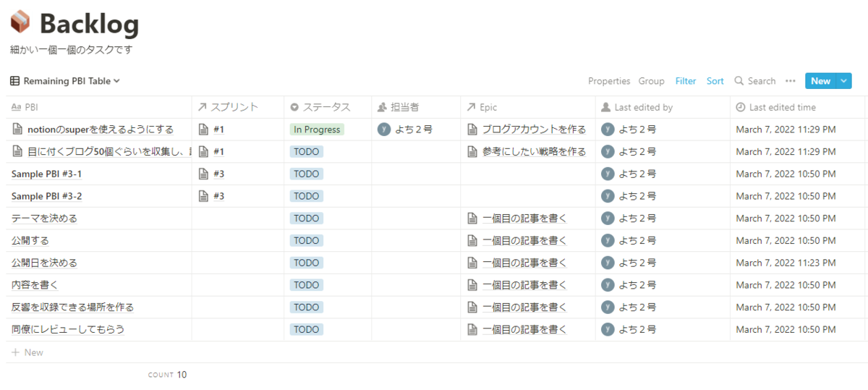The height and width of the screenshot is (390, 868).
Task: Click the 担当者 column header
Action: tap(416, 107)
